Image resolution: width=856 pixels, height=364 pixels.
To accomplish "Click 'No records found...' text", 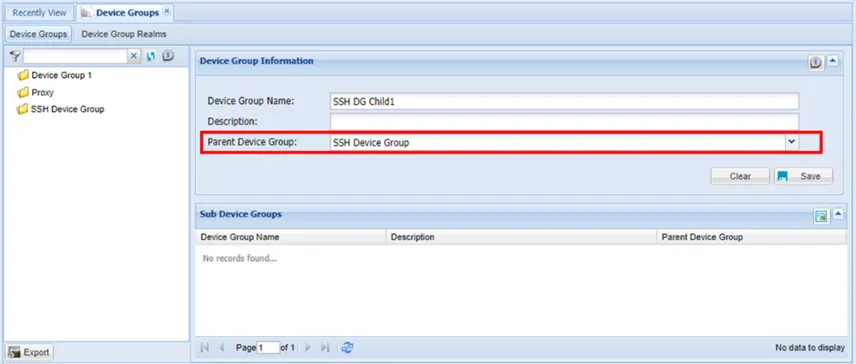I will (x=240, y=259).
